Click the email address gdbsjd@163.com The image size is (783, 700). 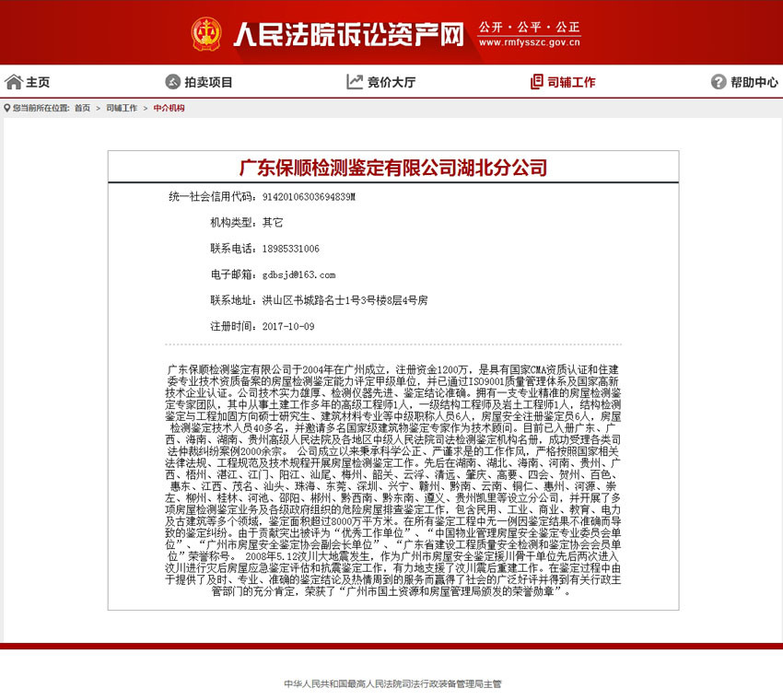point(298,274)
